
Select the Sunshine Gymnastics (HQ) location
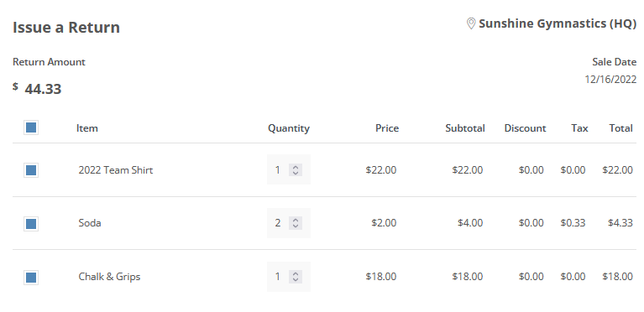coord(558,23)
